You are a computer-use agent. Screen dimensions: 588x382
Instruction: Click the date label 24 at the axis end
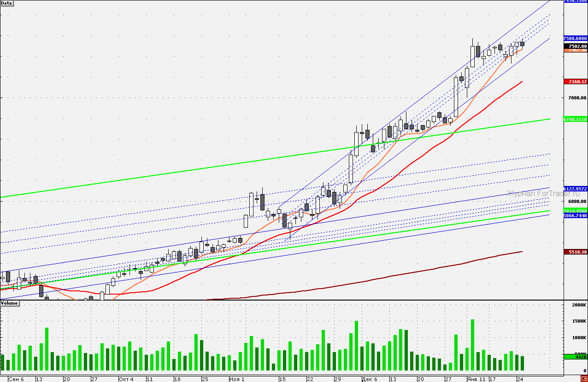519,379
